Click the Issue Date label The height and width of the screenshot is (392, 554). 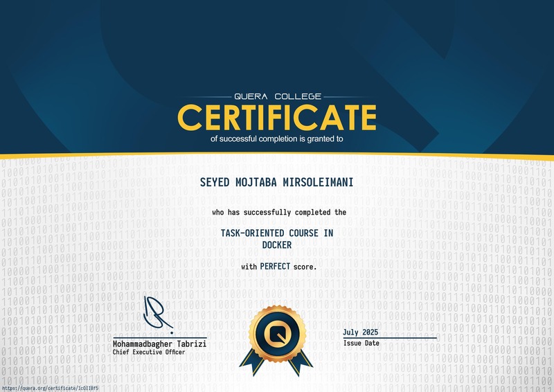361,344
